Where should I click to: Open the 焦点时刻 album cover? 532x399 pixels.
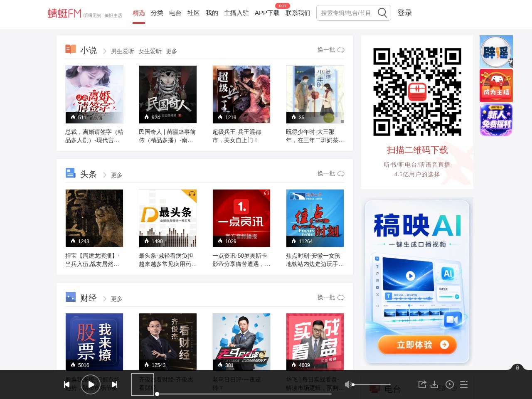(315, 218)
